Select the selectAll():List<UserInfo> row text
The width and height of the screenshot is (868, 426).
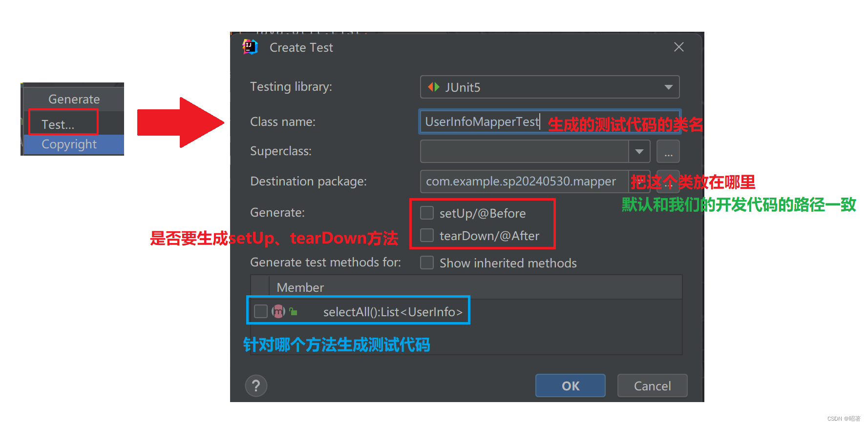point(393,312)
